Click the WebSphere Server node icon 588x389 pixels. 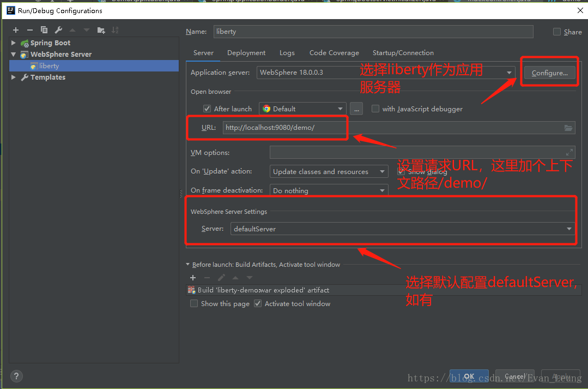click(x=24, y=55)
